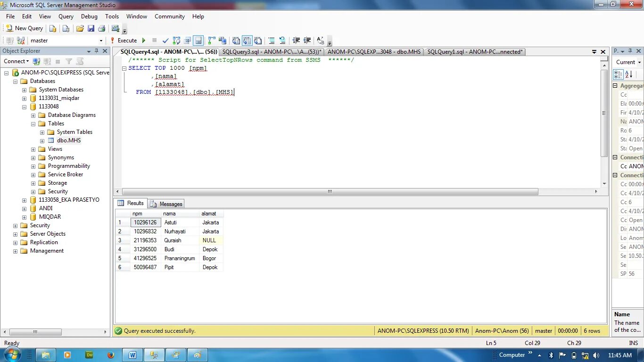Switch to the SQLQuery1.sql tab
644x362 pixels.
[475, 52]
